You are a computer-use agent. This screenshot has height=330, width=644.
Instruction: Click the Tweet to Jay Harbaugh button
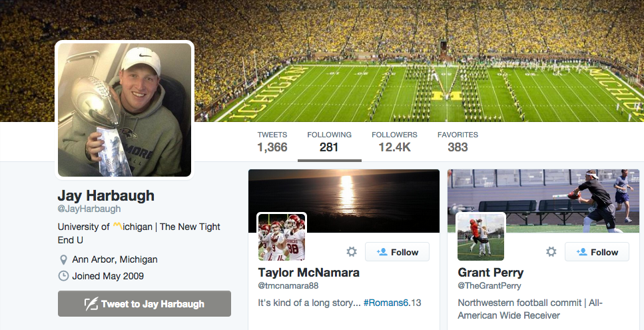(145, 304)
